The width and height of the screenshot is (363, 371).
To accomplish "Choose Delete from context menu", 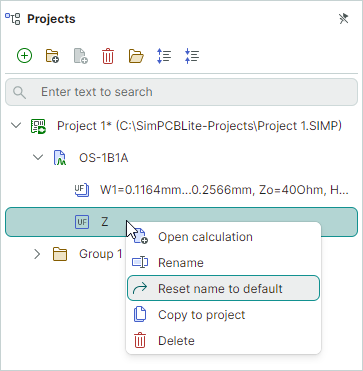I will click(x=223, y=341).
